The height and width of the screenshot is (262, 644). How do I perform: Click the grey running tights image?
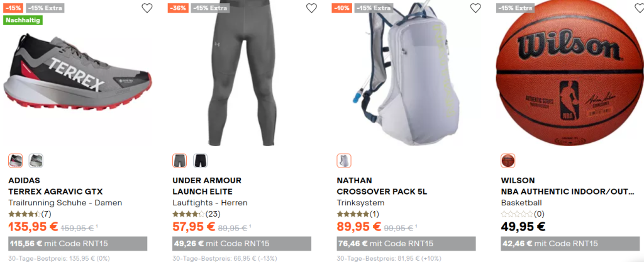(x=241, y=73)
